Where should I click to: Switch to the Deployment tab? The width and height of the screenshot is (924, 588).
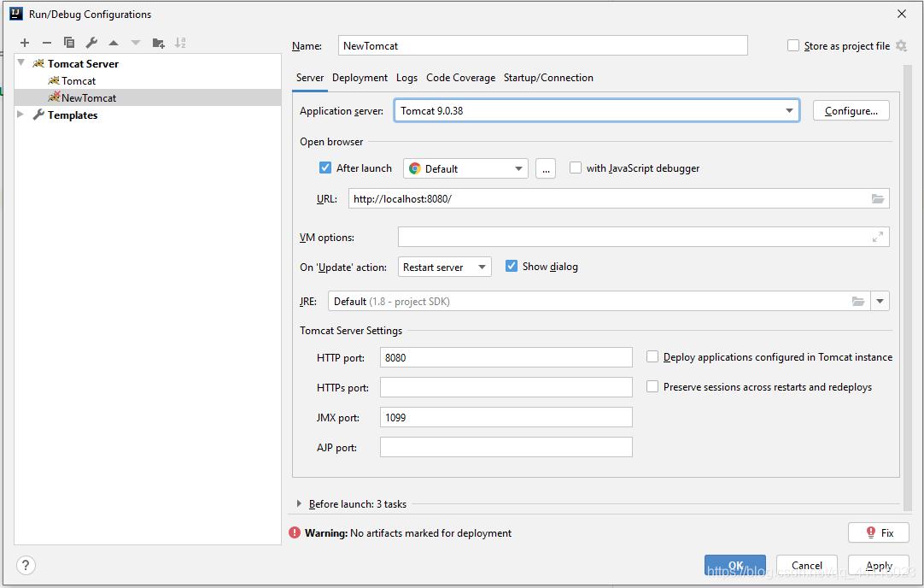click(360, 78)
